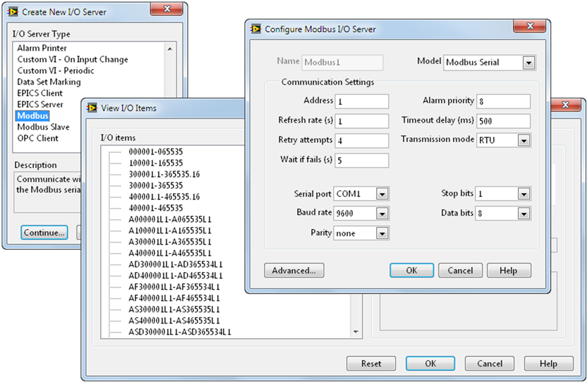Click the Continue... button
The height and width of the screenshot is (383, 588).
click(x=44, y=232)
